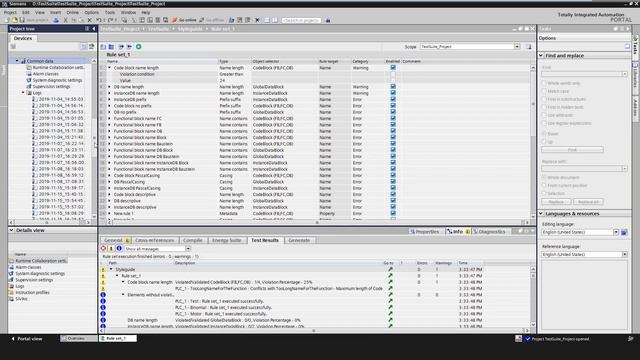
Task: Click the Replace all button
Action: (x=588, y=202)
